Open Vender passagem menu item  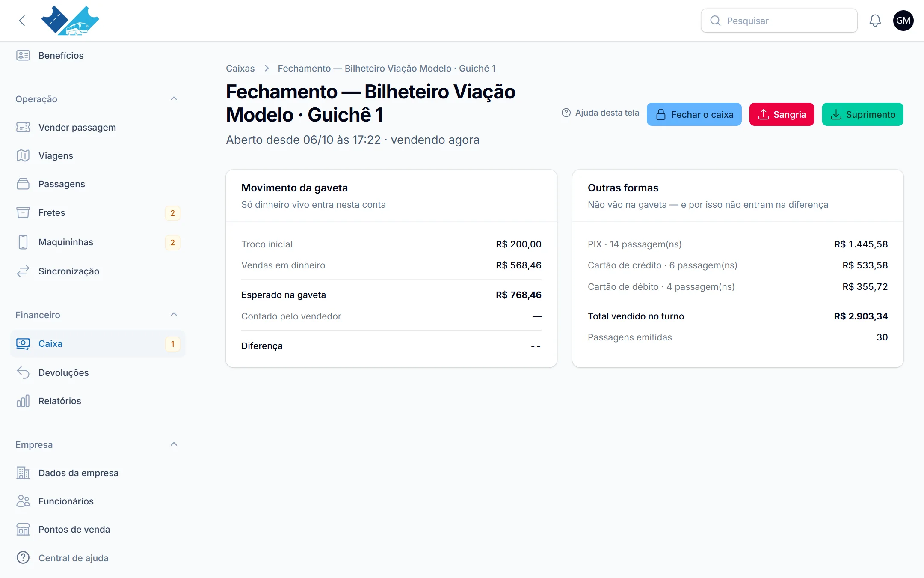pyautogui.click(x=98, y=127)
